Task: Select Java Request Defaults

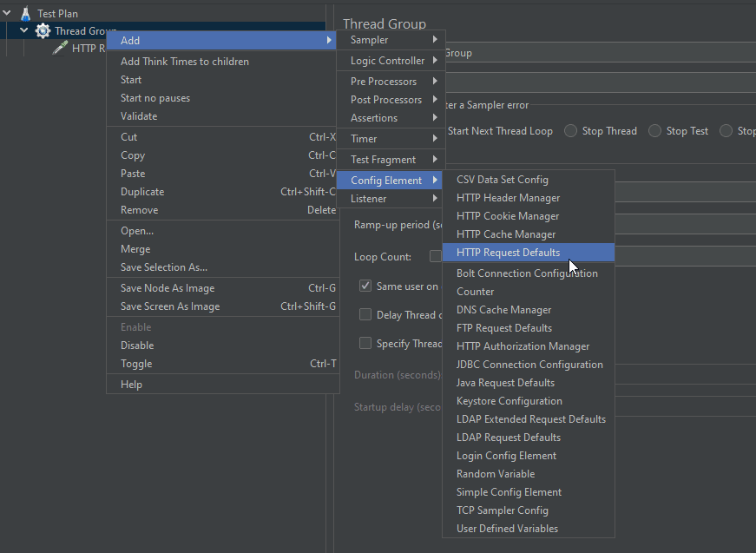Action: pyautogui.click(x=529, y=384)
